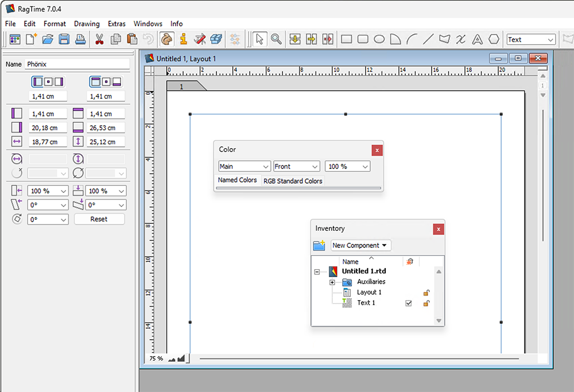Image resolution: width=574 pixels, height=392 pixels.
Task: Select Layout 1 in Inventory tree
Action: click(x=369, y=293)
